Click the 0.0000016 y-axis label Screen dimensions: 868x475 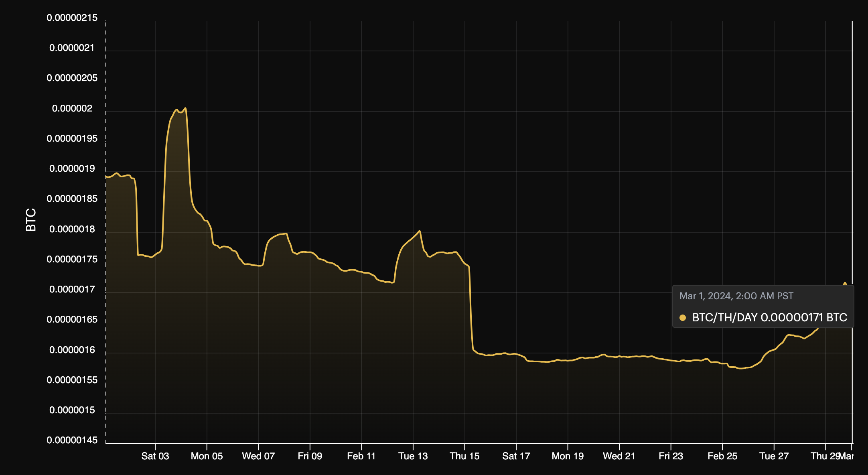(x=72, y=350)
